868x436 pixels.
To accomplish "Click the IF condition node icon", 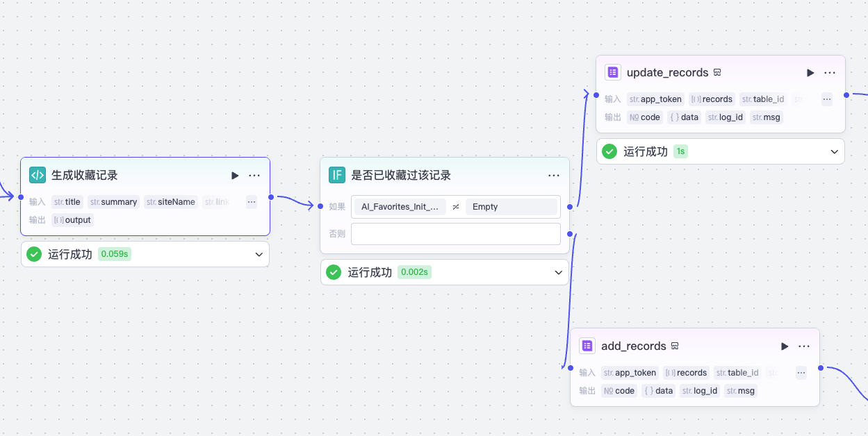I will click(x=337, y=175).
